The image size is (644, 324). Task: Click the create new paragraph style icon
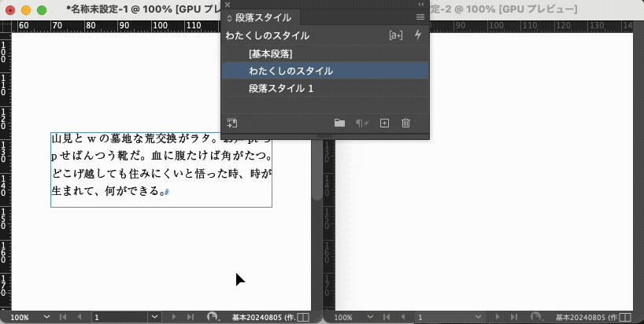click(x=384, y=123)
